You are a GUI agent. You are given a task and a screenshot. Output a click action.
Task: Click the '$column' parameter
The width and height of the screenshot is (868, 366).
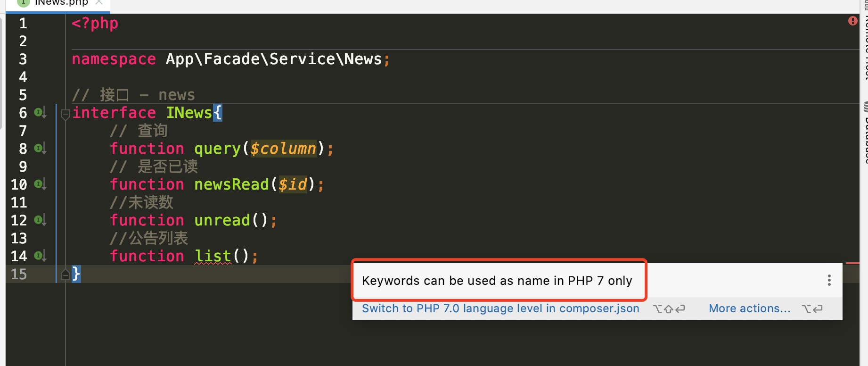(x=283, y=149)
